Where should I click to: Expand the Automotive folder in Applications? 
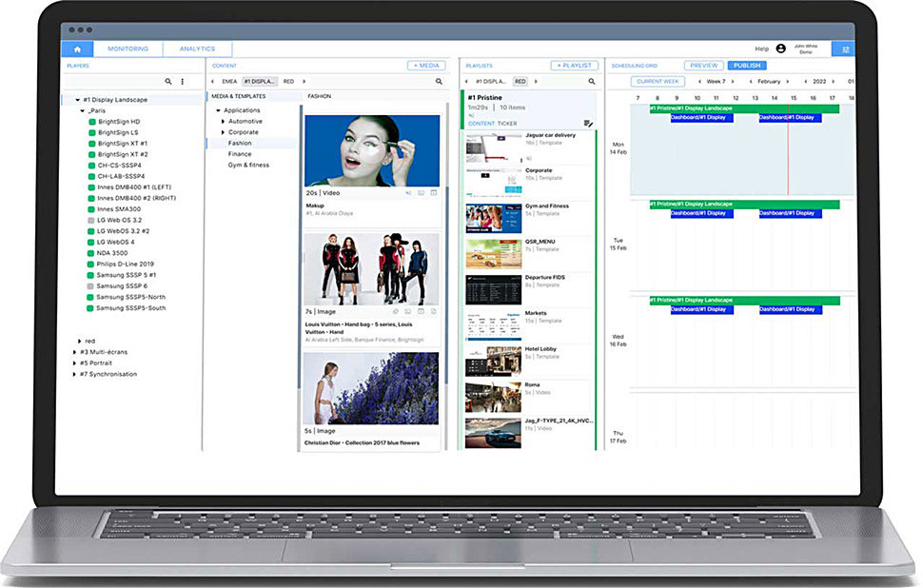tap(223, 122)
